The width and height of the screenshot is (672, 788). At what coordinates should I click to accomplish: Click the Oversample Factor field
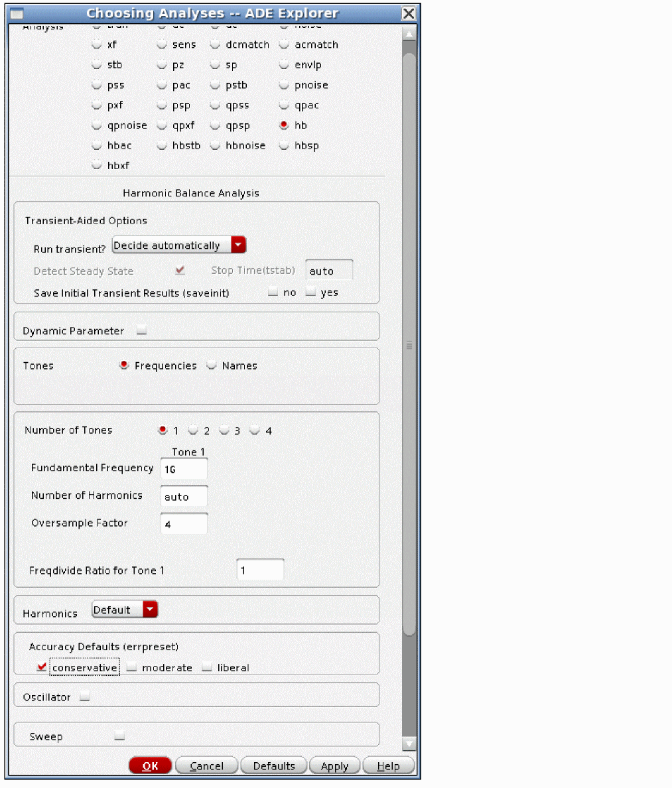click(184, 524)
